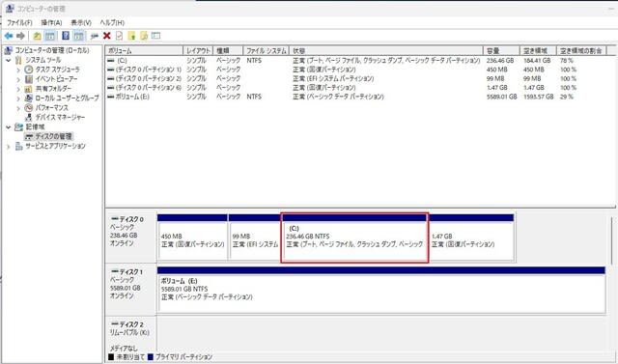This screenshot has width=618, height=364.
Task: Select デバイス マネージャー in the tree
Action: (60, 118)
